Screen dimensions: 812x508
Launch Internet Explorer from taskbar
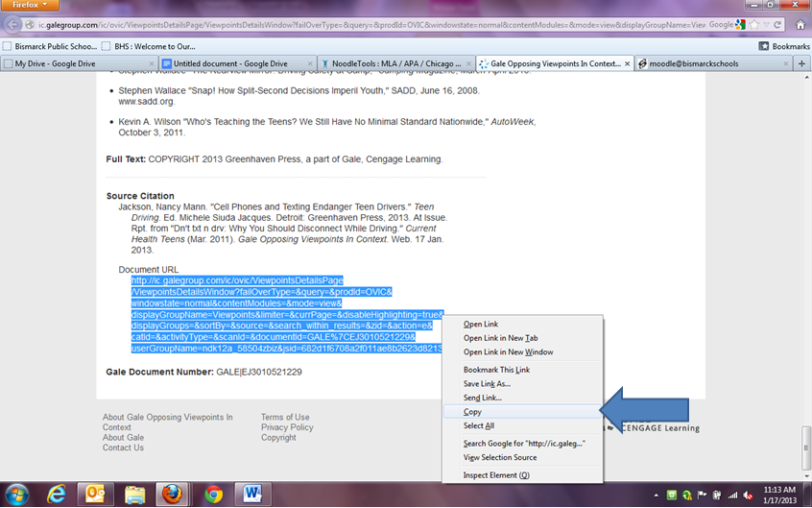pyautogui.click(x=56, y=495)
